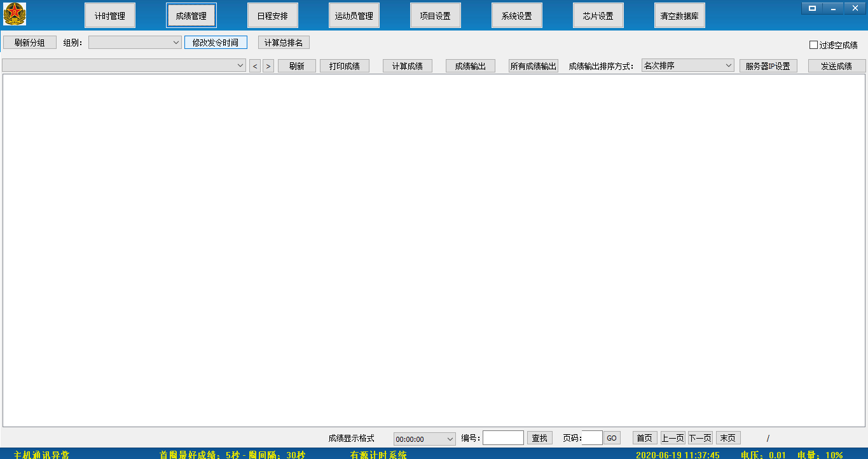Click the army emblem logo icon

click(x=15, y=14)
